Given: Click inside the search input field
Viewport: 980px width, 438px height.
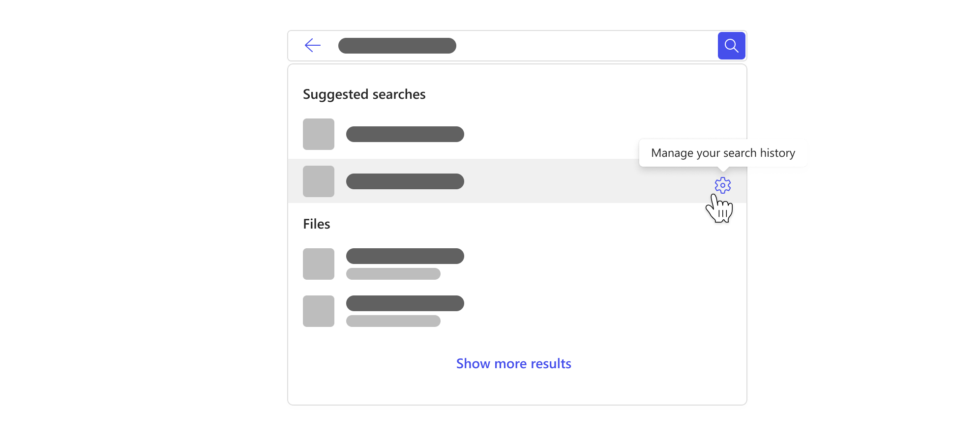Looking at the screenshot, I should tap(492, 45).
